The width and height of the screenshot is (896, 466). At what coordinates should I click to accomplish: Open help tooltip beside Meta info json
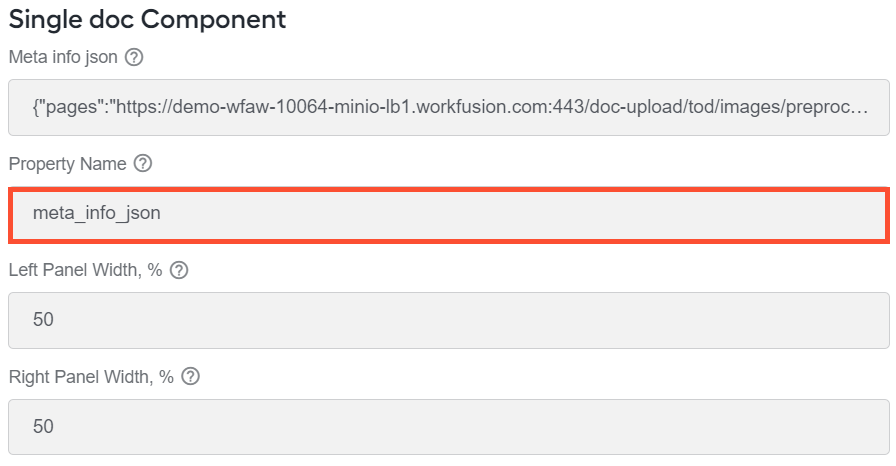(134, 57)
